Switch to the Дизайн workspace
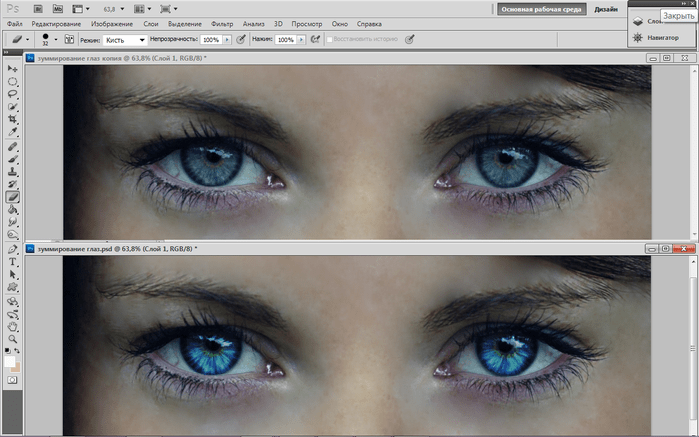The width and height of the screenshot is (699, 437). click(606, 9)
